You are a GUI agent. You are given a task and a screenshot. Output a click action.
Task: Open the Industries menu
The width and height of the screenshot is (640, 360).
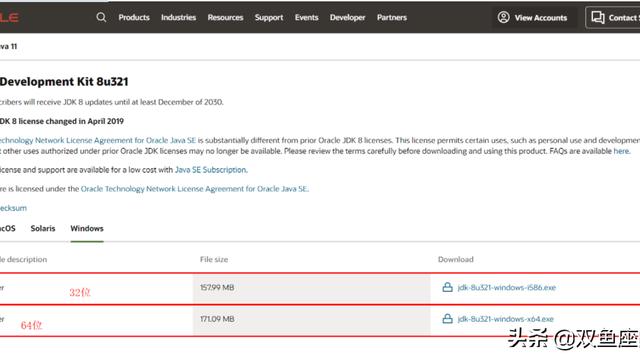click(x=178, y=18)
